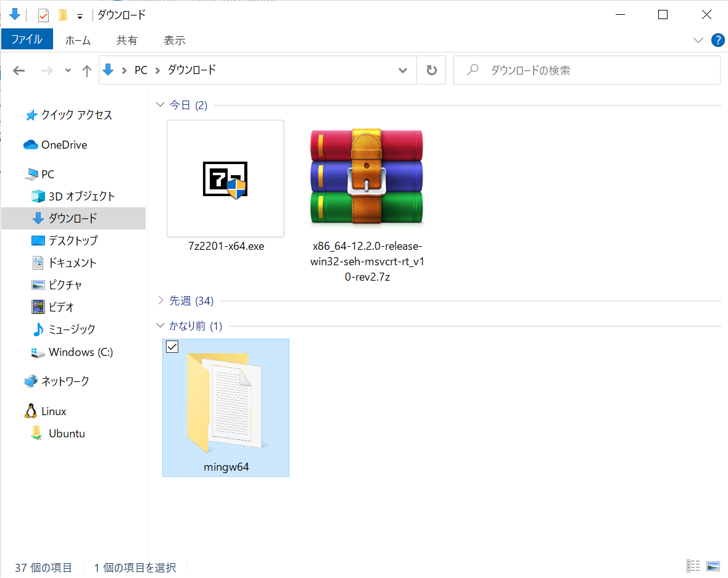Open the help question mark icon
The image size is (728, 578).
click(718, 40)
